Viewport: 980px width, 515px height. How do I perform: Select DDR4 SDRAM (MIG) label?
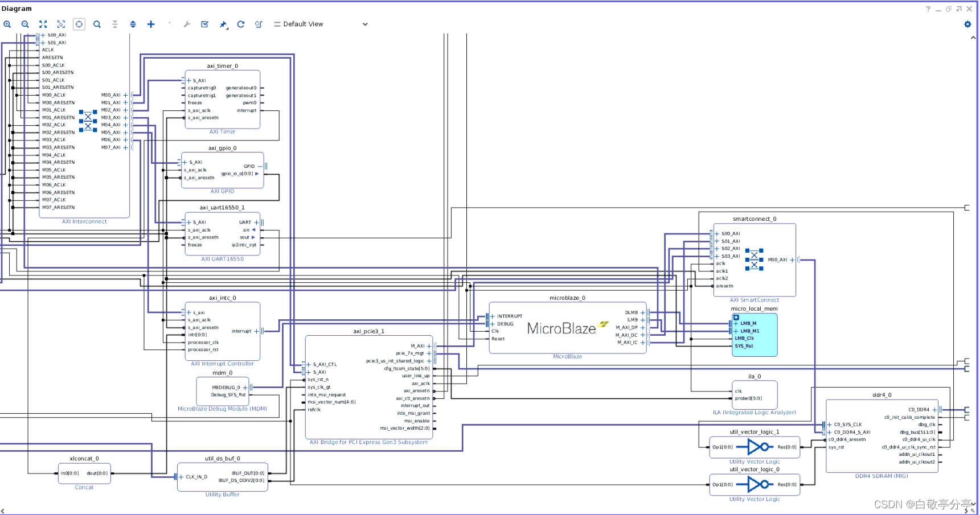click(x=881, y=476)
